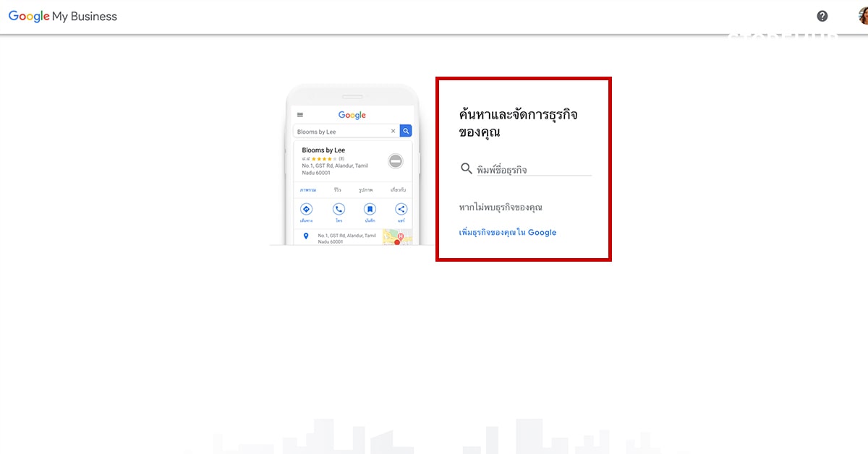The width and height of the screenshot is (868, 454).
Task: Open the account profile avatar
Action: [x=863, y=16]
